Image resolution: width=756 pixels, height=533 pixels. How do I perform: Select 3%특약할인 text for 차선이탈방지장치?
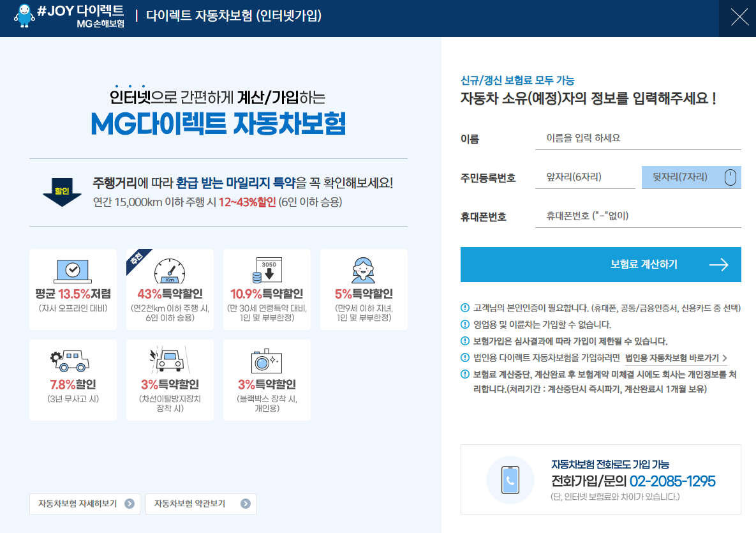pyautogui.click(x=170, y=384)
